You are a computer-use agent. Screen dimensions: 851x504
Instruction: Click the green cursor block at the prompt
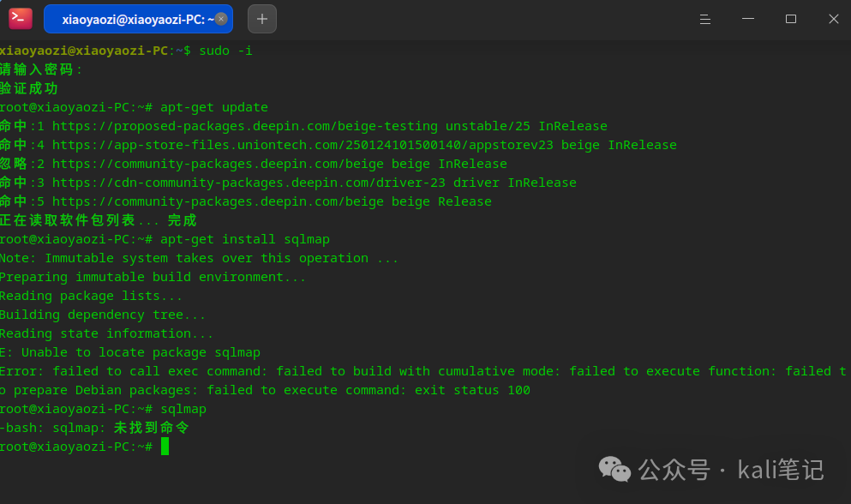point(165,447)
